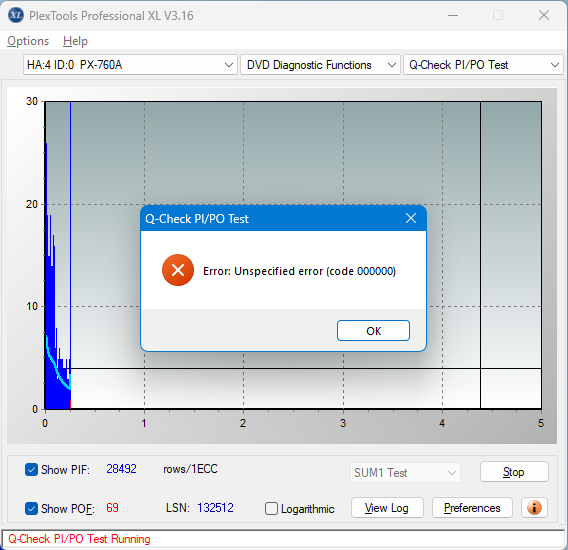Stop the running test
Screen dimensions: 568x550
[514, 472]
